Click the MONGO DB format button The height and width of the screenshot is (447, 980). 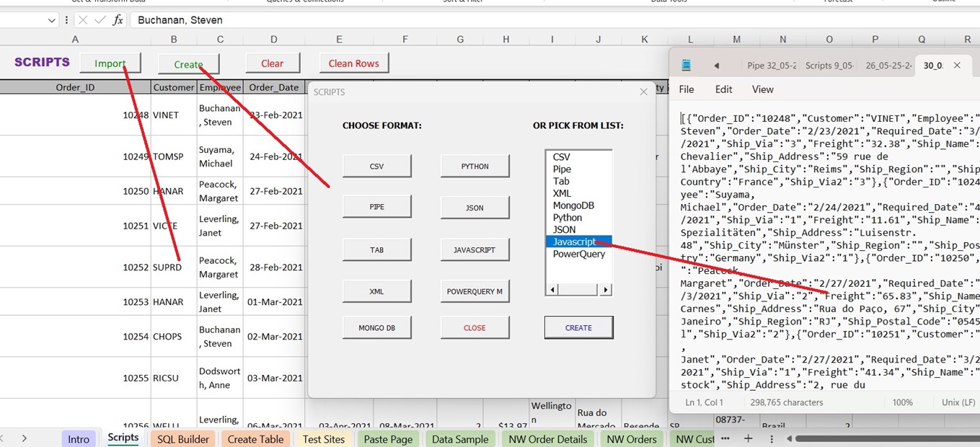click(x=376, y=327)
